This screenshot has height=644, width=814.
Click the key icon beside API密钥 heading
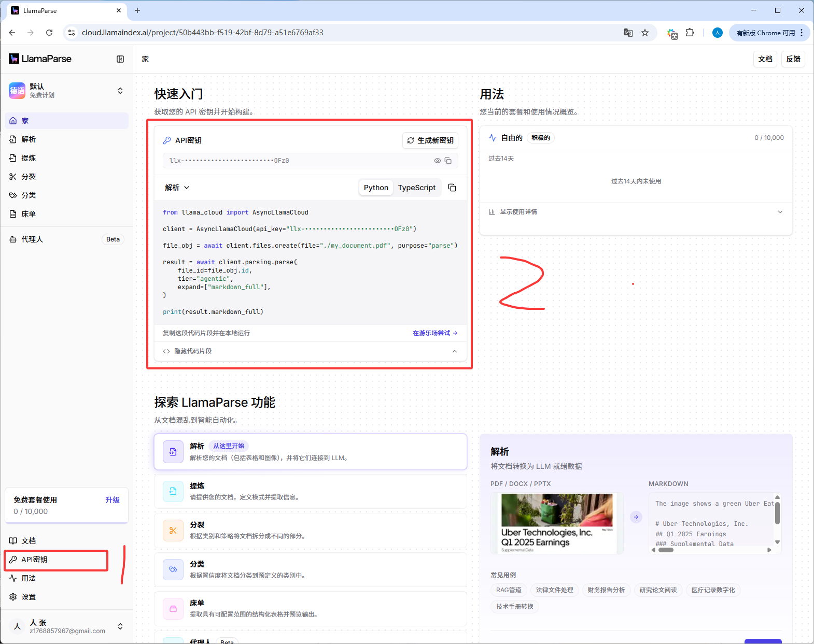(167, 140)
